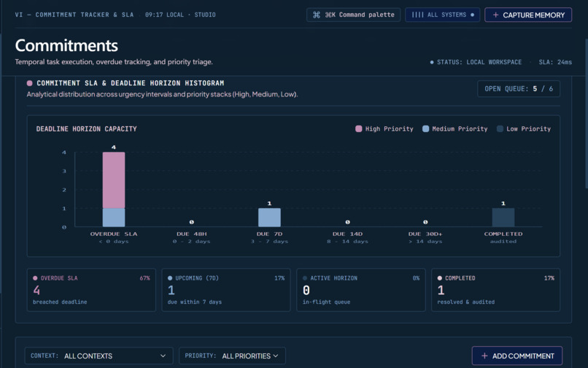
Task: Click the 'DUE 30D+' axis label
Action: (425, 234)
